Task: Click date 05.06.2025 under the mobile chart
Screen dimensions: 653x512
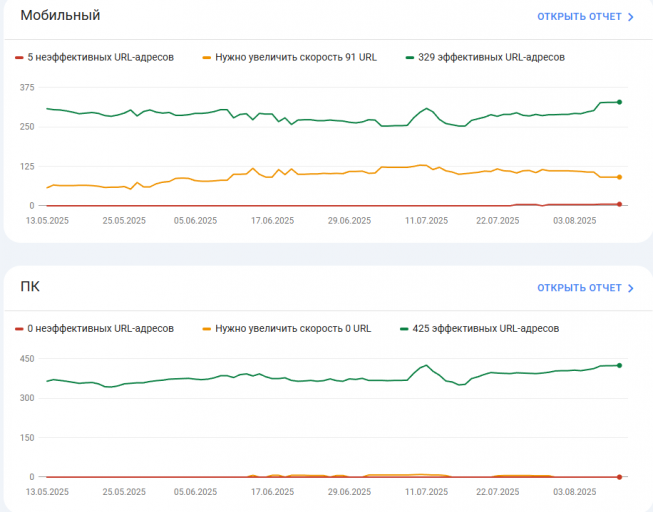Action: (x=195, y=221)
